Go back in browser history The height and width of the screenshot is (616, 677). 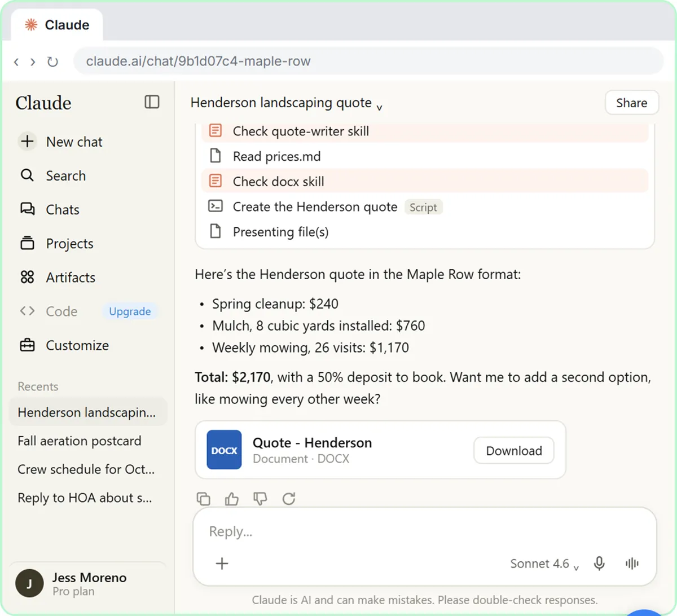tap(16, 61)
